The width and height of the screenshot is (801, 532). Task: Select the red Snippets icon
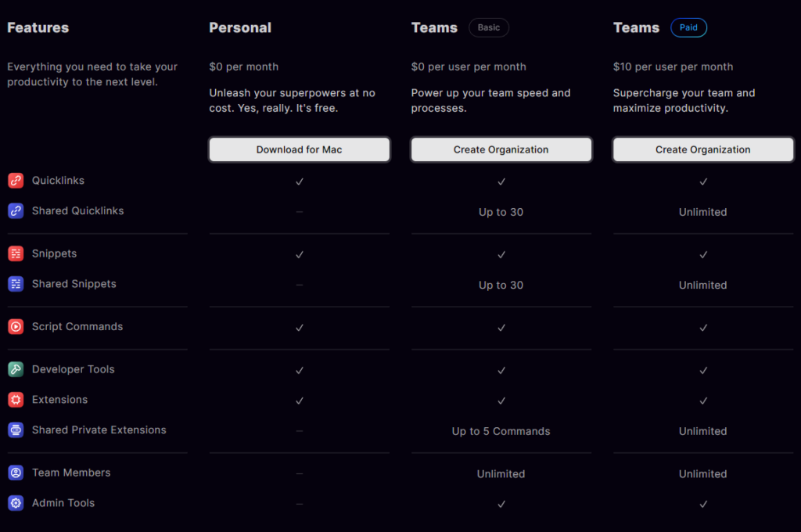pos(16,253)
